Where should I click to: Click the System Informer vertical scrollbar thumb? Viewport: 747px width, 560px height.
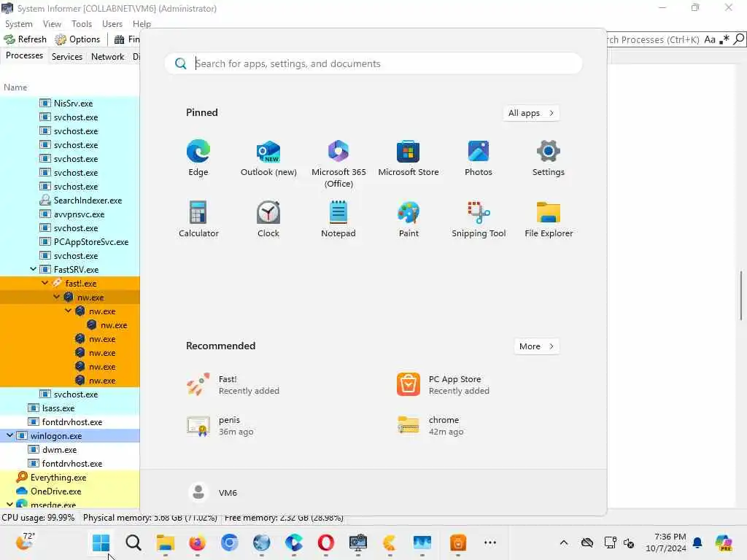click(x=741, y=295)
